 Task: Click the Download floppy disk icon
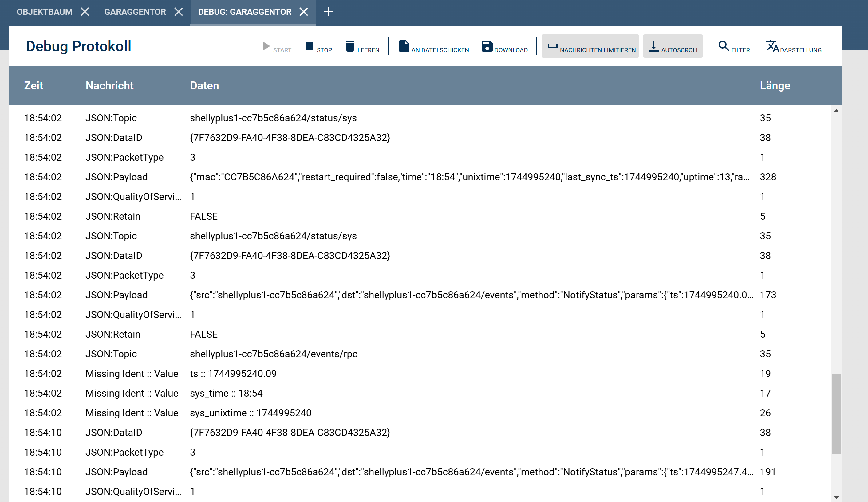(x=487, y=46)
